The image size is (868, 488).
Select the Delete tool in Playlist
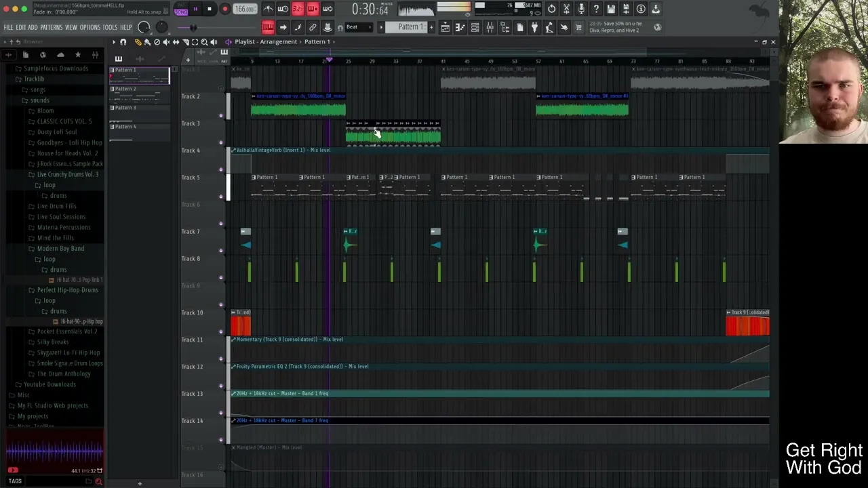157,42
